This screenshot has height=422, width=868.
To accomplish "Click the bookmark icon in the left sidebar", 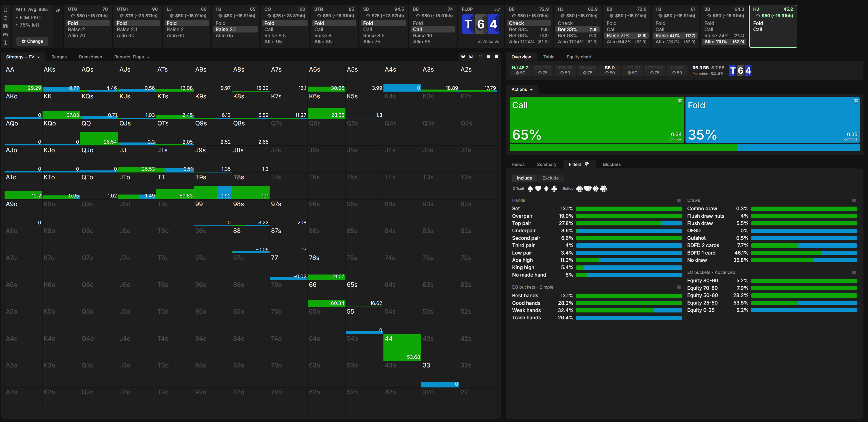I will point(5,10).
